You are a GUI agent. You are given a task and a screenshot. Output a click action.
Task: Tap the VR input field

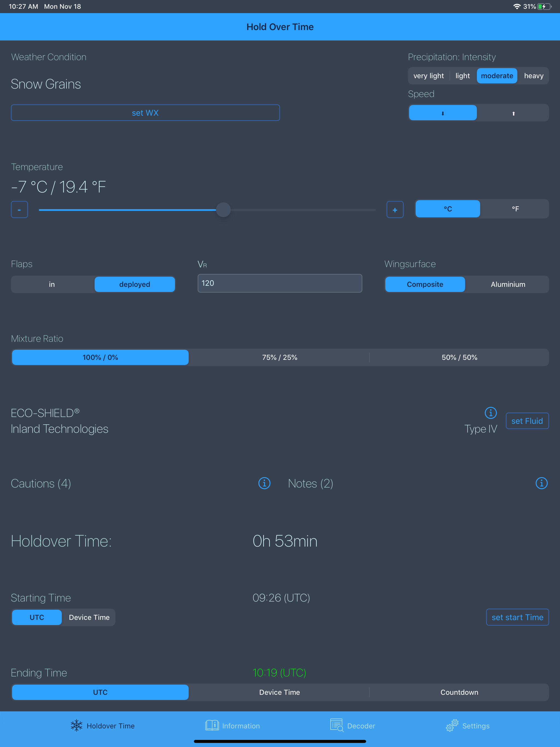[x=279, y=283]
